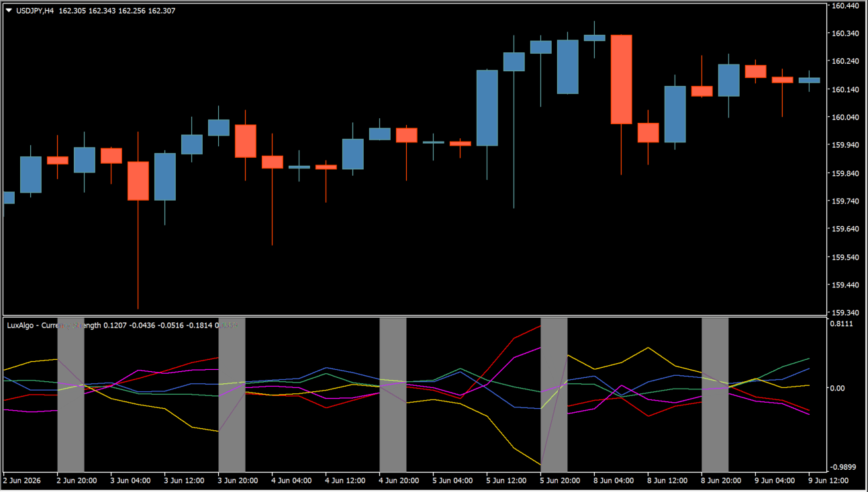Viewport: 868px width, 492px height.
Task: Click the 160.240 price scale label
Action: [x=845, y=61]
